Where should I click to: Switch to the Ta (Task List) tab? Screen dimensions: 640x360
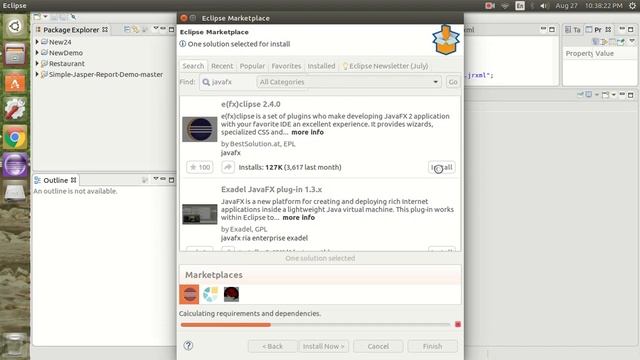[x=573, y=29]
